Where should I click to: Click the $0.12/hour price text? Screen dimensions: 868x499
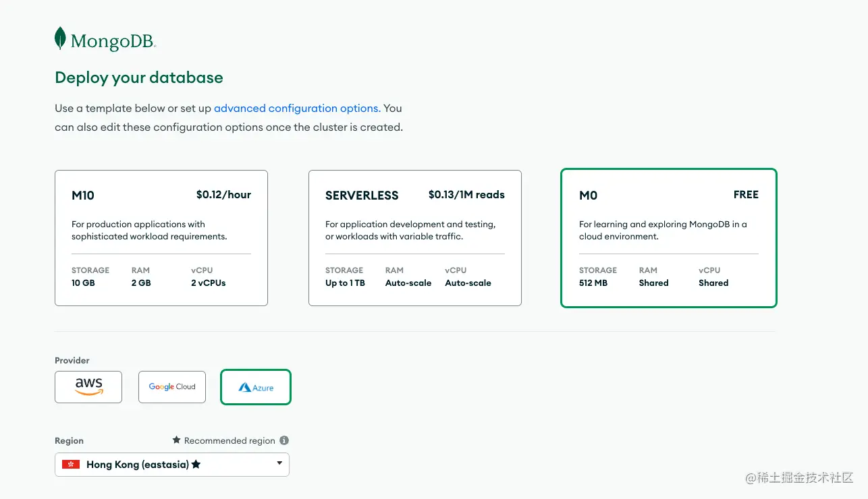point(223,195)
